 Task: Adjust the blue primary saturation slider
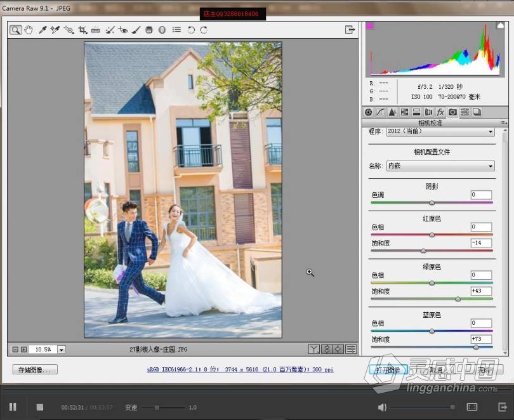pos(476,347)
